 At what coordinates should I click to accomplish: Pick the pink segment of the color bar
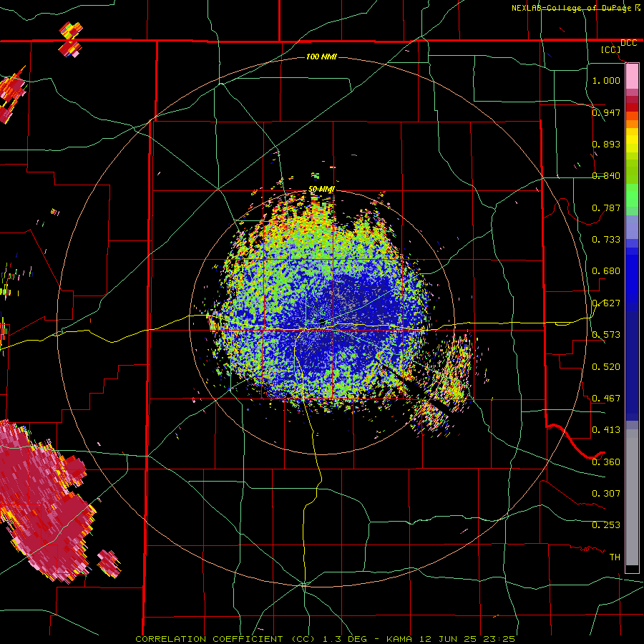pos(632,77)
